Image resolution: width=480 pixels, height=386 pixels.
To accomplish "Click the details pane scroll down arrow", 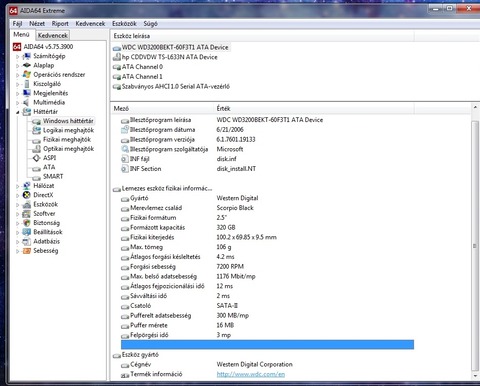I will point(475,376).
